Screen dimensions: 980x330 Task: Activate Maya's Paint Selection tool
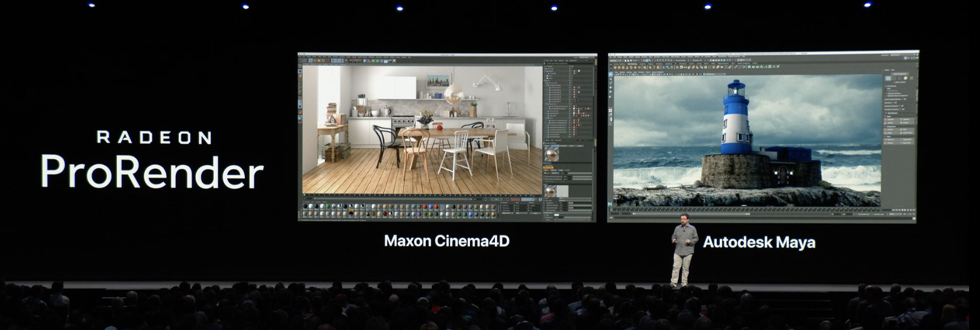pos(611,82)
